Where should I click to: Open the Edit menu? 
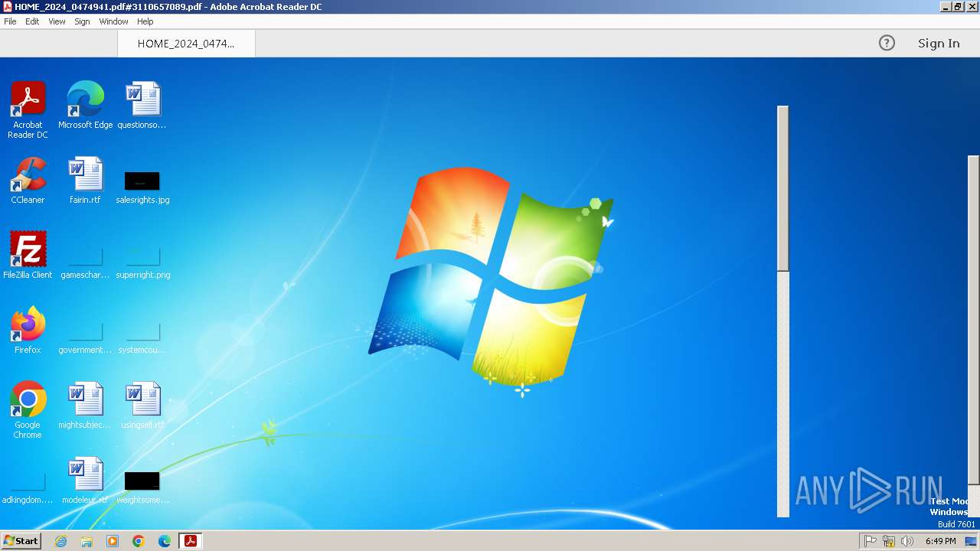pos(32,21)
